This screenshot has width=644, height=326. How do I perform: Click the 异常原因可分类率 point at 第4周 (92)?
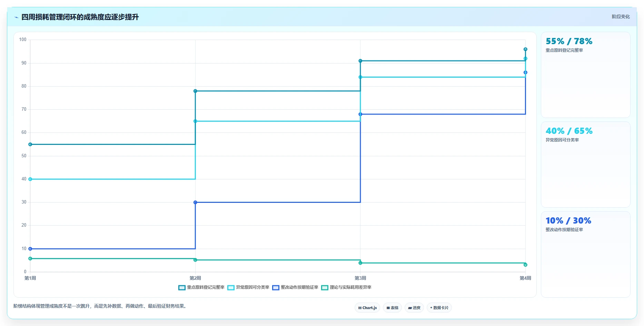(525, 59)
